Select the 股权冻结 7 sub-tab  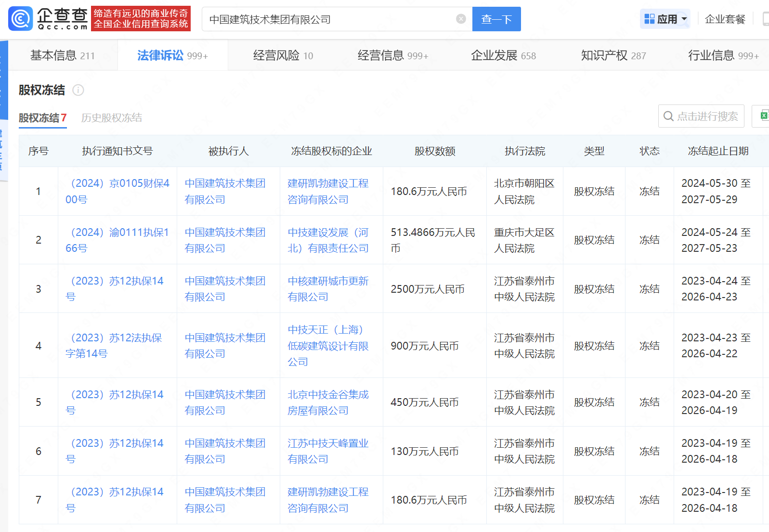click(x=42, y=117)
